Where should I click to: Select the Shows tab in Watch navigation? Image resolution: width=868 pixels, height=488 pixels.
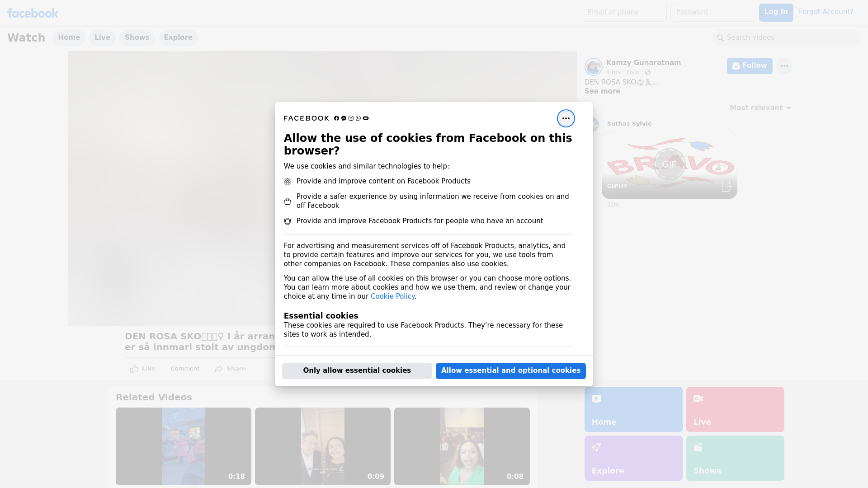click(137, 38)
